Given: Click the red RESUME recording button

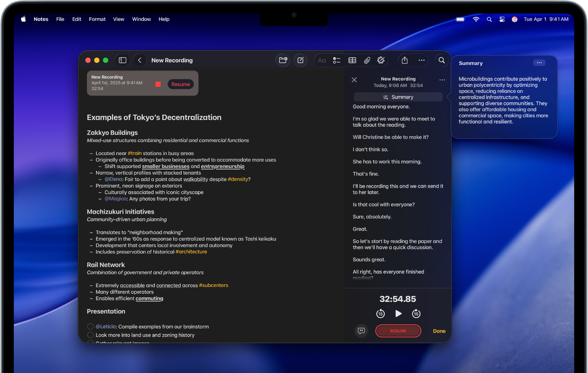Looking at the screenshot, I should click(398, 331).
